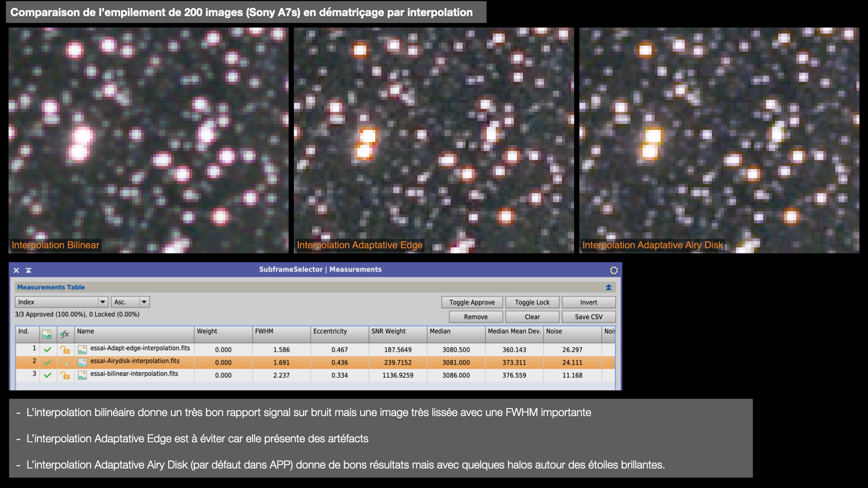Sort by the Weight column header
This screenshot has width=868, height=488.
point(223,334)
